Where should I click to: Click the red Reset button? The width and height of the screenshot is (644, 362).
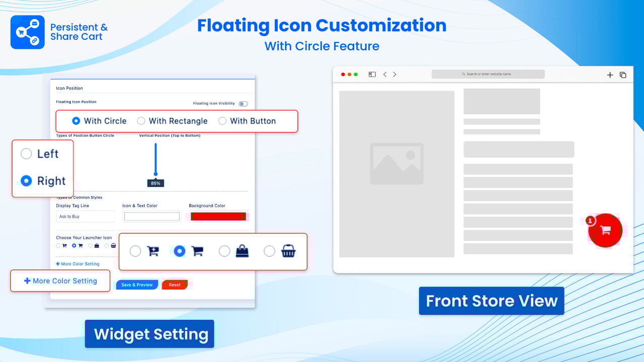coord(175,285)
